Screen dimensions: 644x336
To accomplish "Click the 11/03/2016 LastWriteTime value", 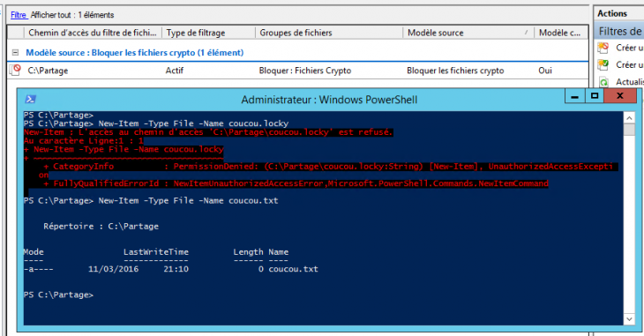I will pos(113,270).
